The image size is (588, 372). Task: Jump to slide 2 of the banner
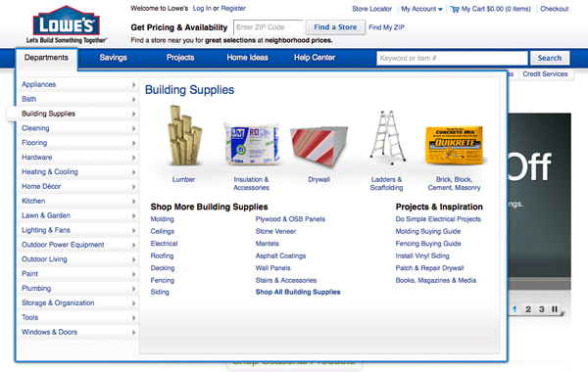pyautogui.click(x=528, y=309)
